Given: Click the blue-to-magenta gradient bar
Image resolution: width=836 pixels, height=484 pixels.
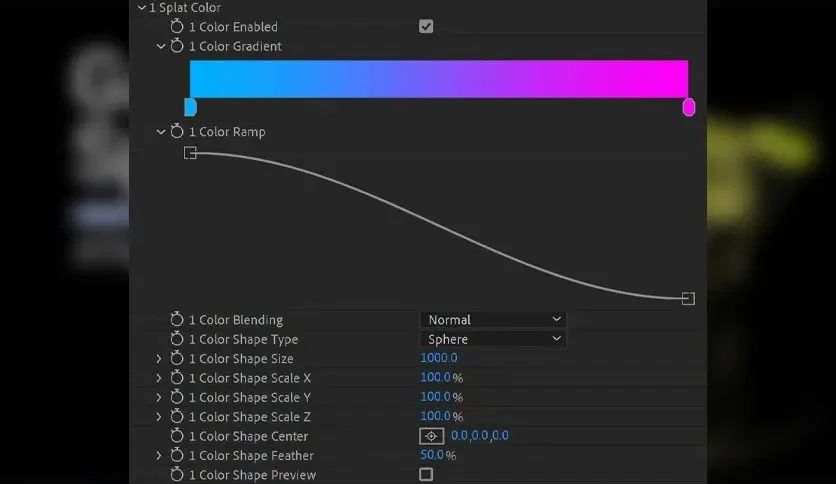Looking at the screenshot, I should 439,79.
